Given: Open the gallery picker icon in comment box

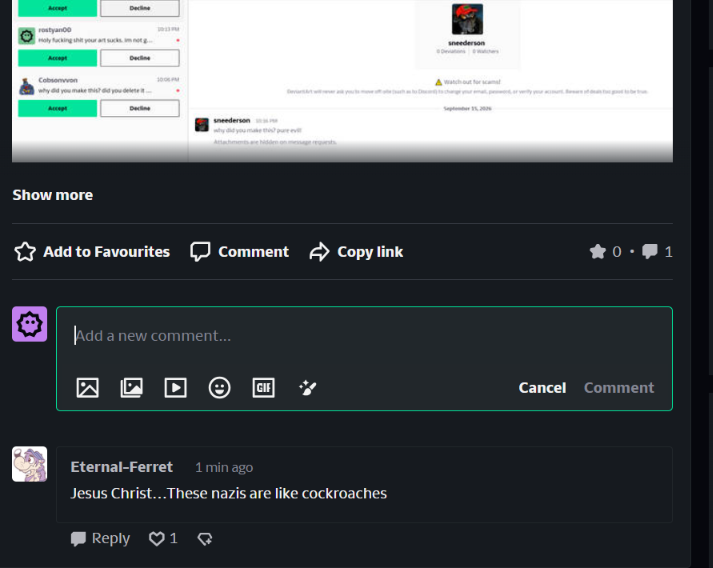Looking at the screenshot, I should pyautogui.click(x=131, y=388).
